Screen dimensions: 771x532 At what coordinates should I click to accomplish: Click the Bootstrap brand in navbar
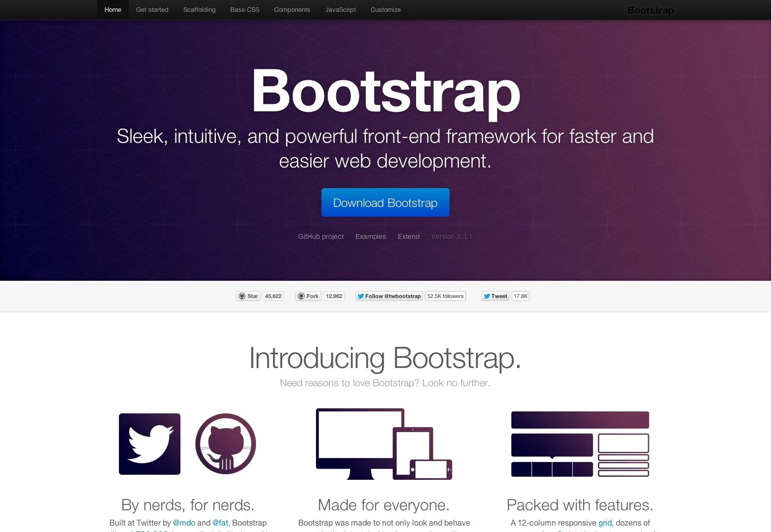click(x=650, y=10)
